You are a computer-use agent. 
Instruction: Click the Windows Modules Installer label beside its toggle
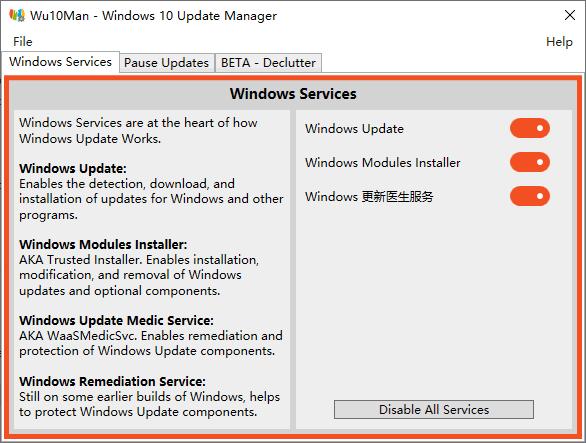[383, 163]
